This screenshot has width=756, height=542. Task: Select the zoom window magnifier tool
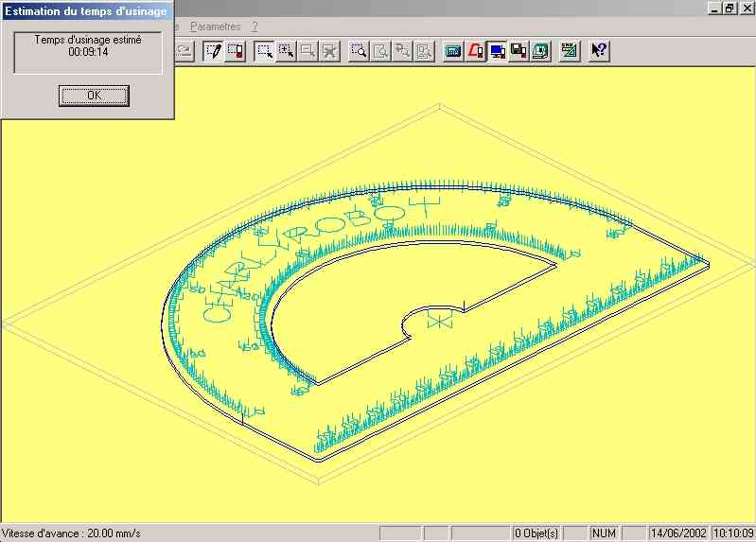point(359,51)
